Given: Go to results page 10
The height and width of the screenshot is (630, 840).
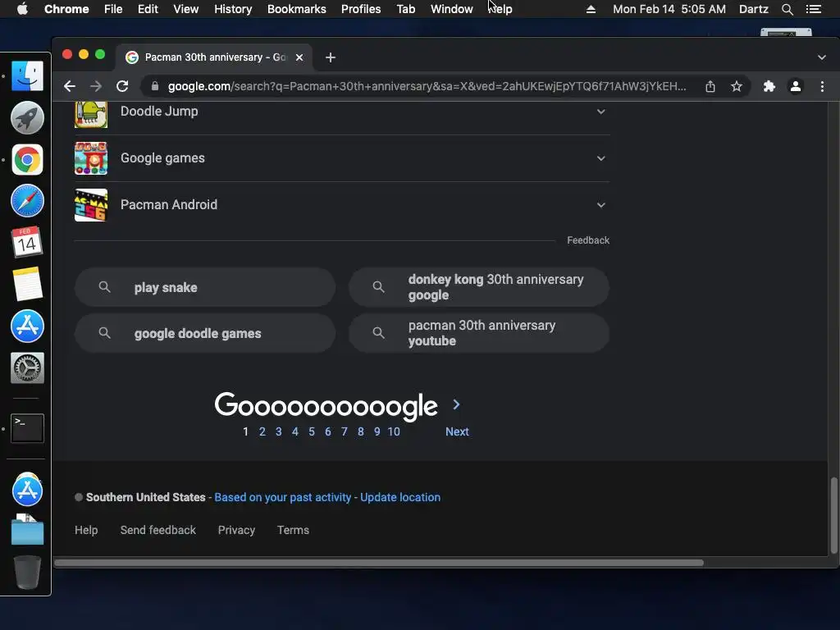Looking at the screenshot, I should click(394, 431).
